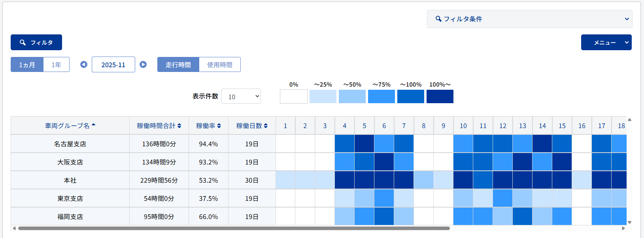This screenshot has height=238, width=644.
Task: Open the メニュー dropdown
Action: (x=606, y=42)
